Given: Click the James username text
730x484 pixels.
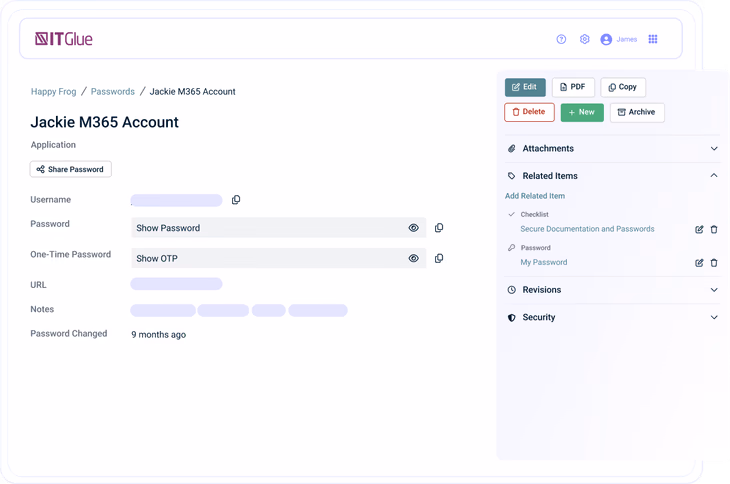Looking at the screenshot, I should pyautogui.click(x=627, y=40).
